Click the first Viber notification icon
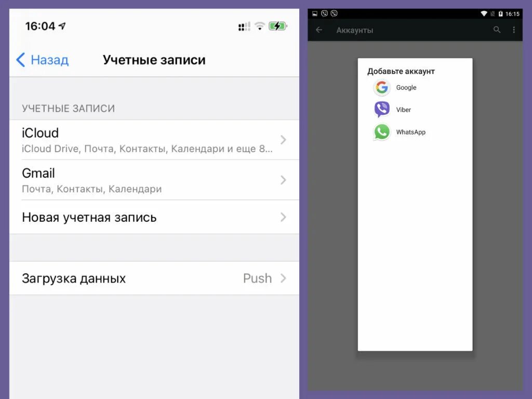Viewport: 532px width, 399px height. pos(324,13)
